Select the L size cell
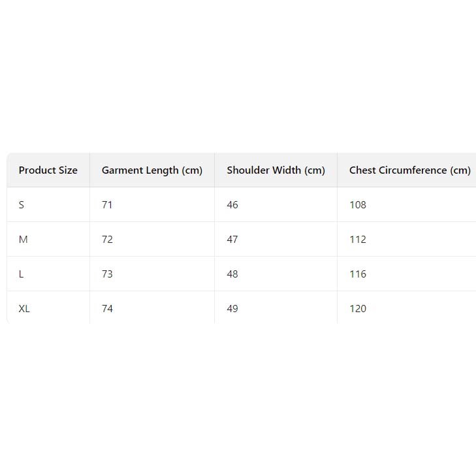 pyautogui.click(x=22, y=274)
